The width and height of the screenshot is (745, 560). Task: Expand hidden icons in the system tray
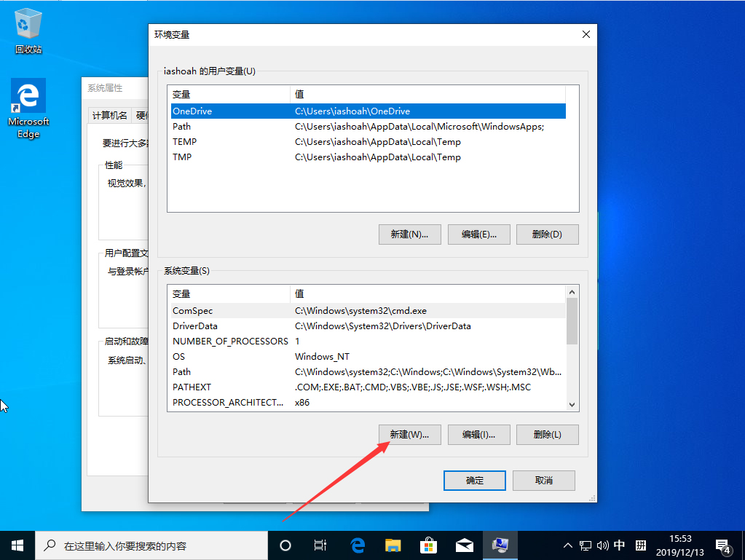[567, 545]
